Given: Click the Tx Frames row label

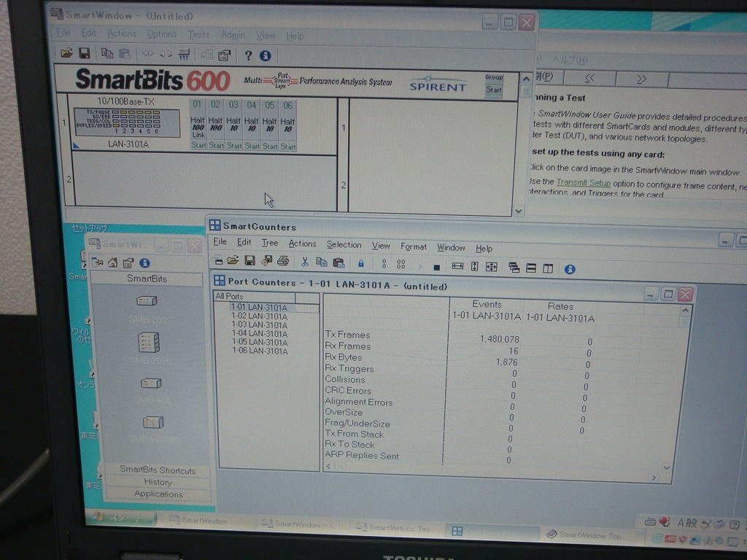Looking at the screenshot, I should [x=347, y=335].
